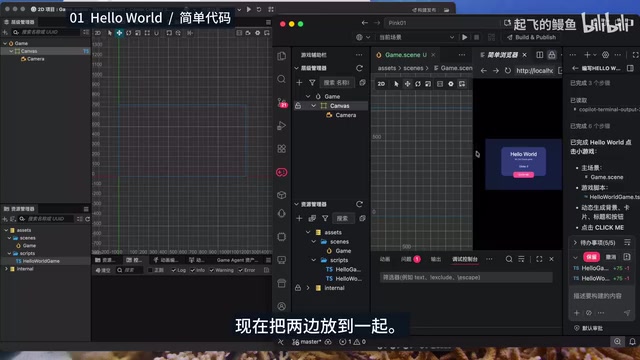The width and height of the screenshot is (640, 360).
Task: Select the scale tool in front scene toolbar
Action: [x=428, y=84]
